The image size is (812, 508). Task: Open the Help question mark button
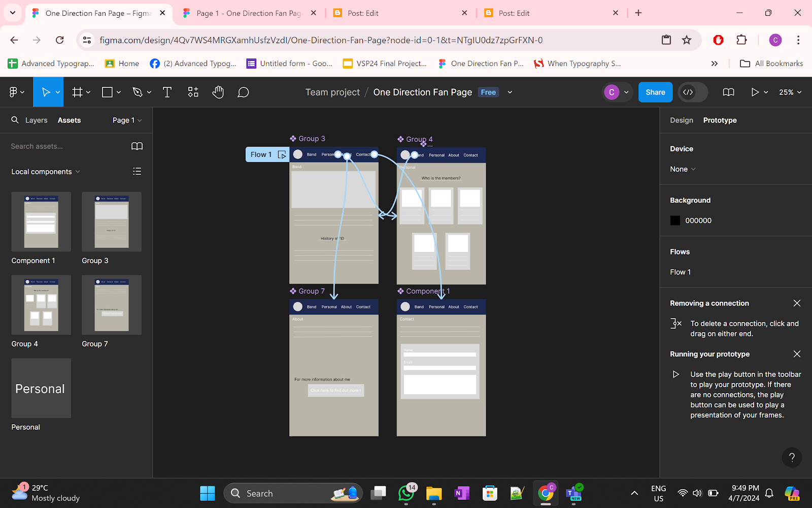click(x=792, y=458)
